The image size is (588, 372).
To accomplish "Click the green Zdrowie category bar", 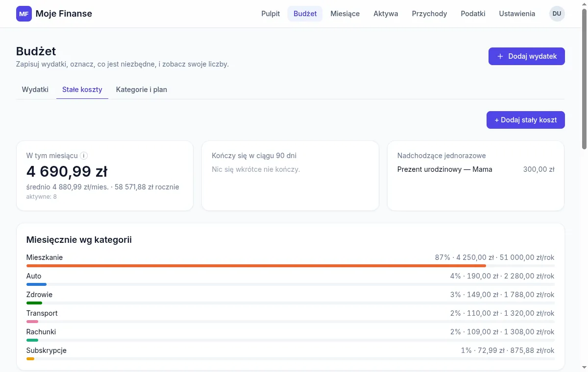I will tap(34, 303).
